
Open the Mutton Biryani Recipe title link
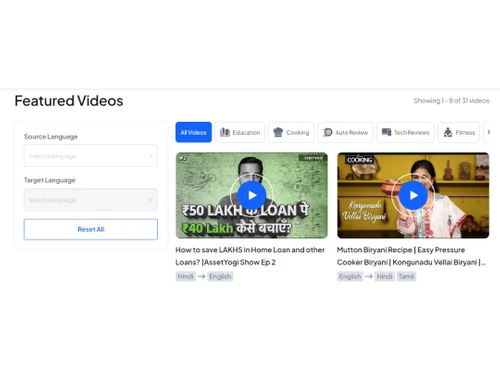[x=411, y=256]
